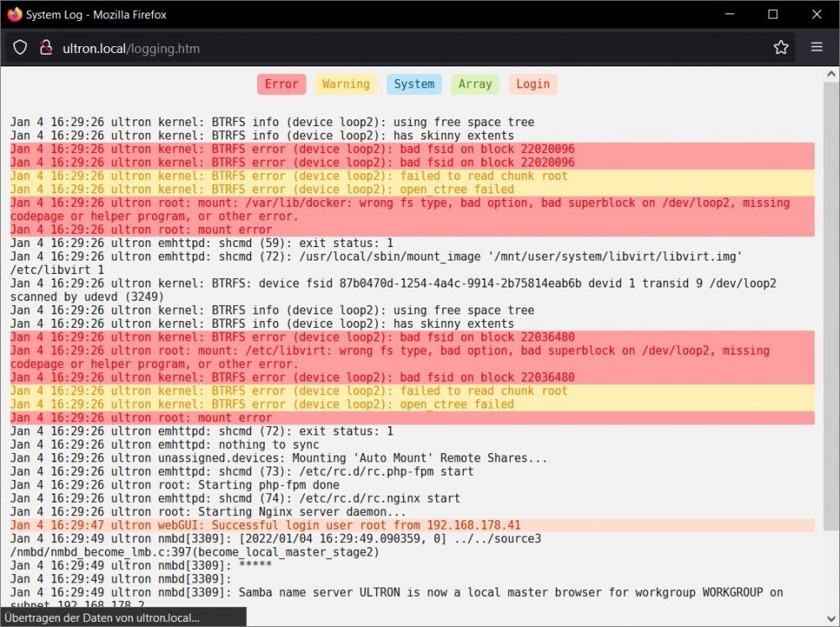Image resolution: width=840 pixels, height=627 pixels.
Task: Click the Firefox logo in title bar
Action: click(14, 14)
